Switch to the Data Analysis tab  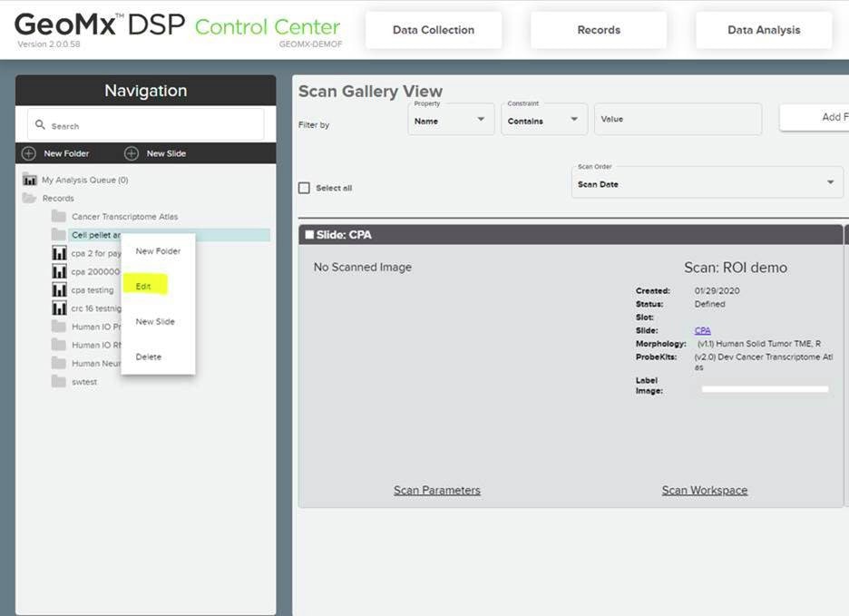[763, 30]
